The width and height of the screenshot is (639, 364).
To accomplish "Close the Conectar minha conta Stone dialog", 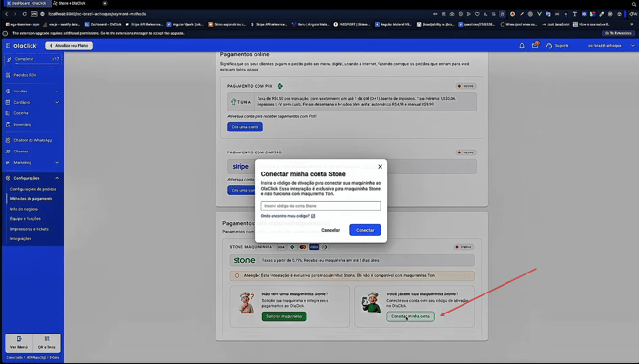I will coord(380,166).
